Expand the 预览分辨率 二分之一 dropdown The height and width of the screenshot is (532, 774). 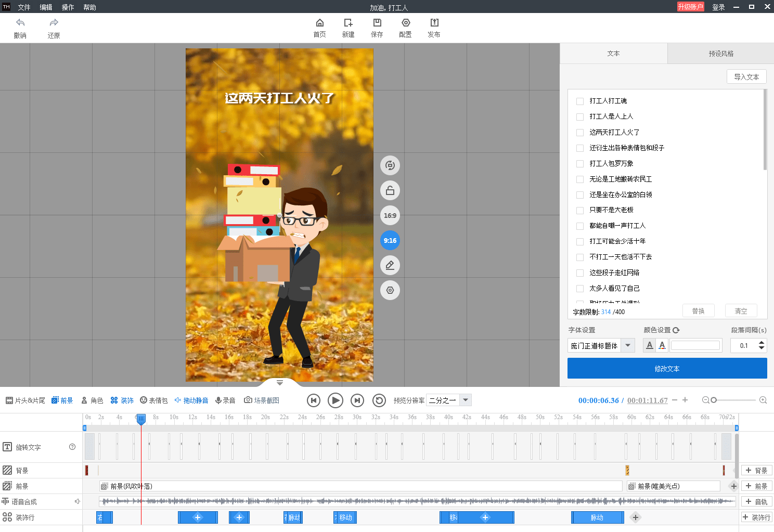466,400
